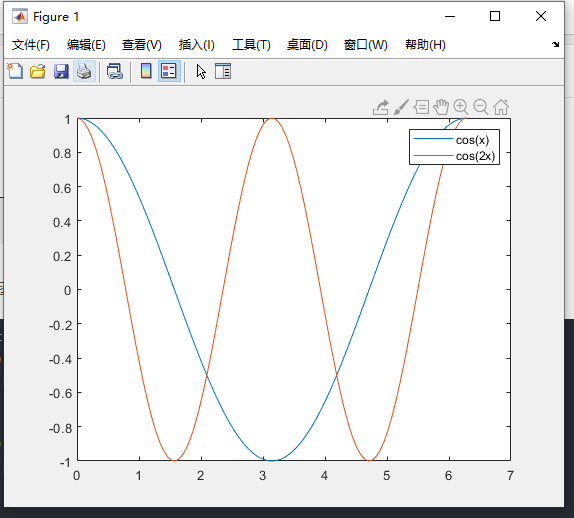
Task: Click the x-axis tick label 5
Action: pos(387,476)
